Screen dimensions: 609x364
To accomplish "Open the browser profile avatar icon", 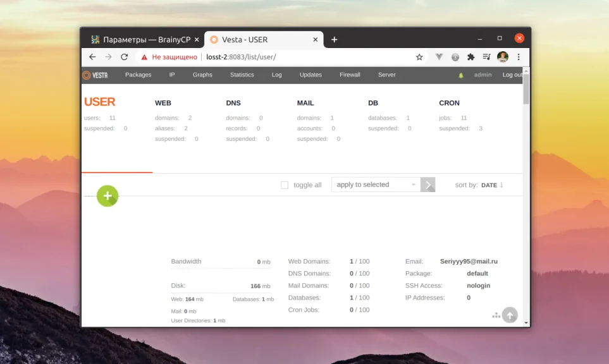I will (502, 57).
